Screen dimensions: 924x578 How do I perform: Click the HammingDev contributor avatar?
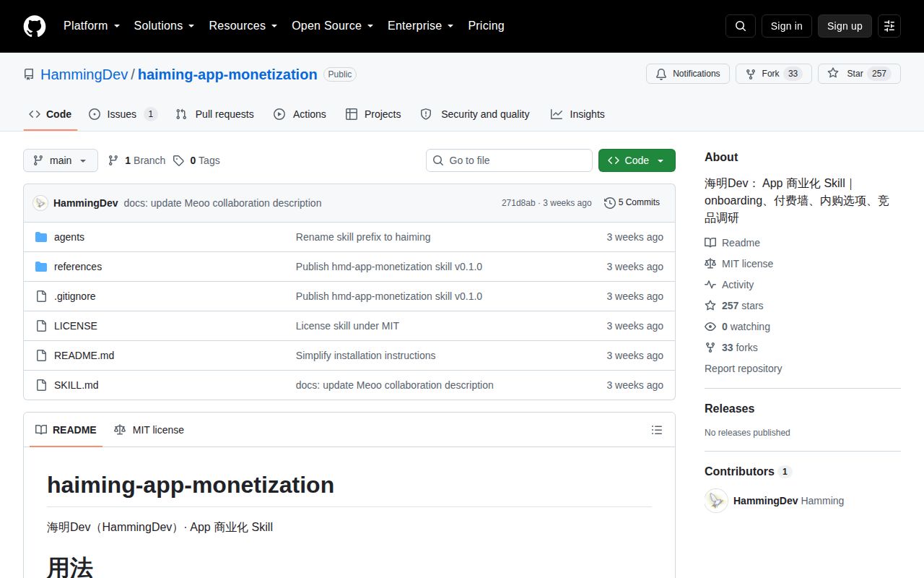tap(716, 501)
